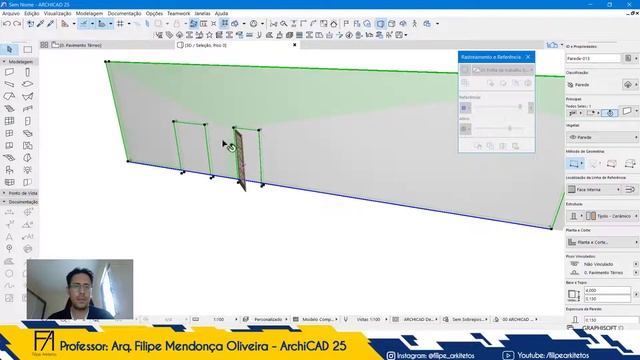Toggle the trace checkbox in Rastreamento panel
Viewport: 640px width, 360px height.
point(464,70)
